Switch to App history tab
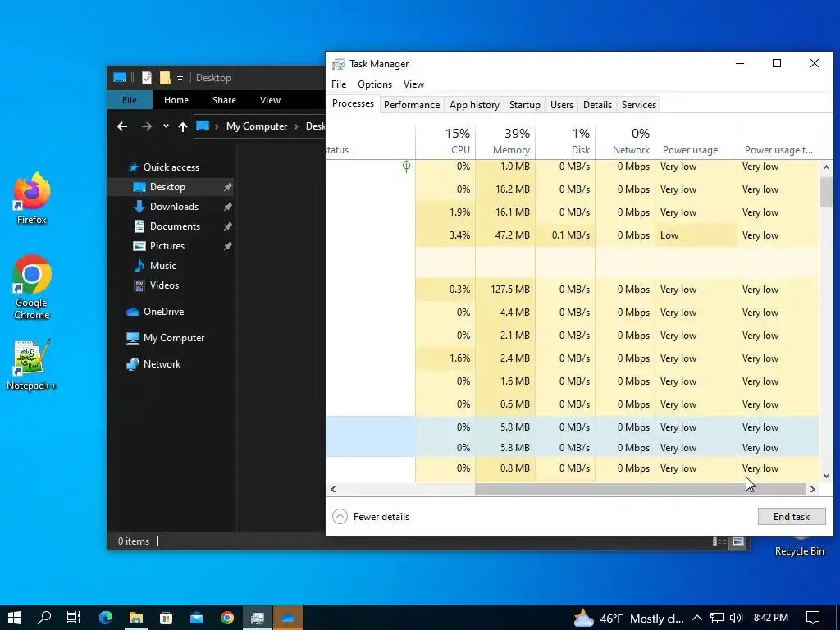Viewport: 840px width, 630px height. (474, 105)
